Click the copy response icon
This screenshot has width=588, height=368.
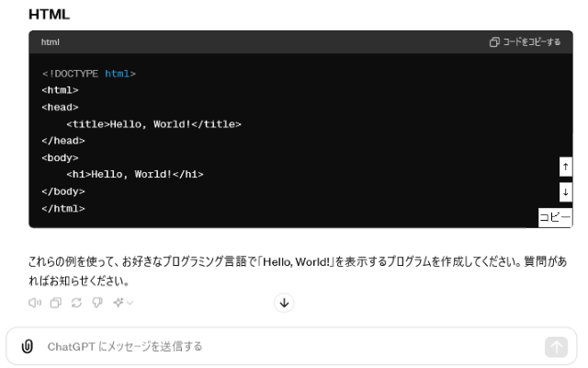[x=56, y=303]
